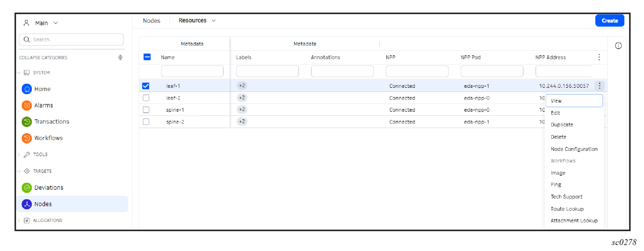
Task: Click the Labels column filter field
Action: point(268,71)
